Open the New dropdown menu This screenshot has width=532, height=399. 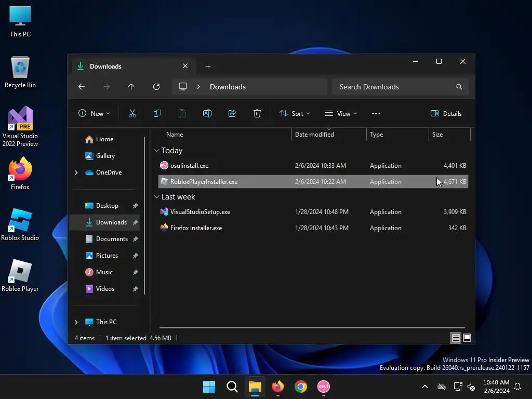pyautogui.click(x=94, y=113)
